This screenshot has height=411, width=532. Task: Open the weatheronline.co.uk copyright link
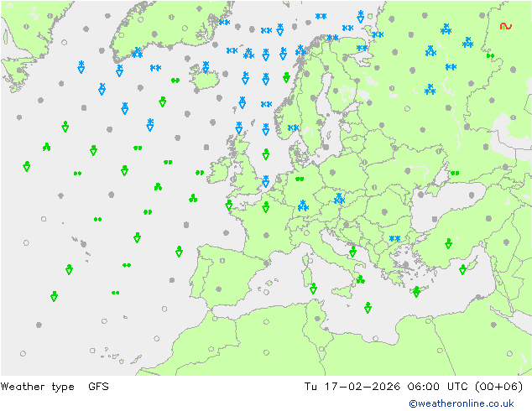point(462,403)
